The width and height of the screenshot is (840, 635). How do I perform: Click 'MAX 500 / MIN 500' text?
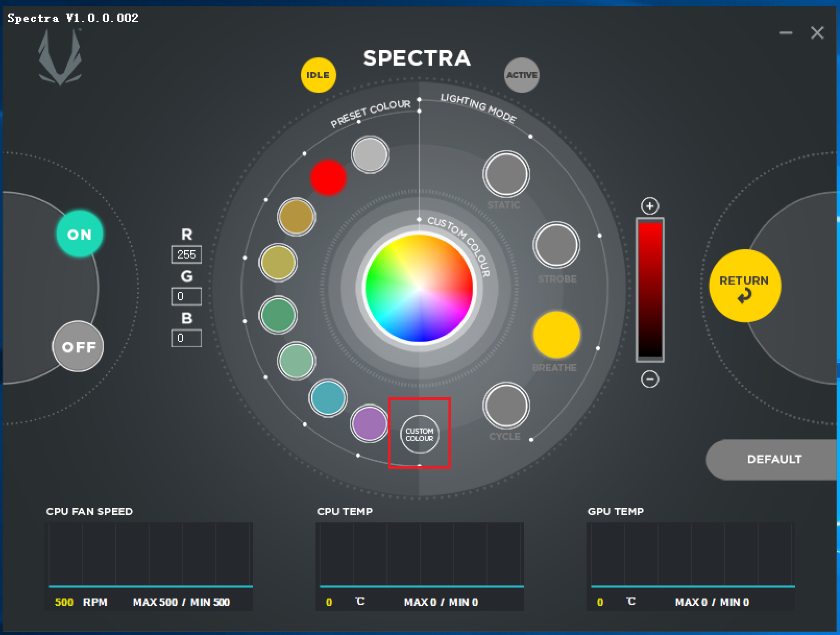181,602
